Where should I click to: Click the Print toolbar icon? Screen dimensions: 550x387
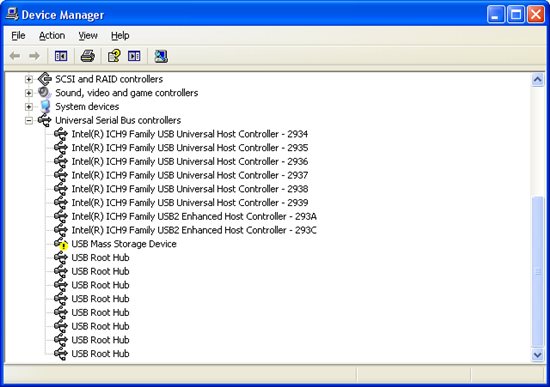click(x=88, y=56)
